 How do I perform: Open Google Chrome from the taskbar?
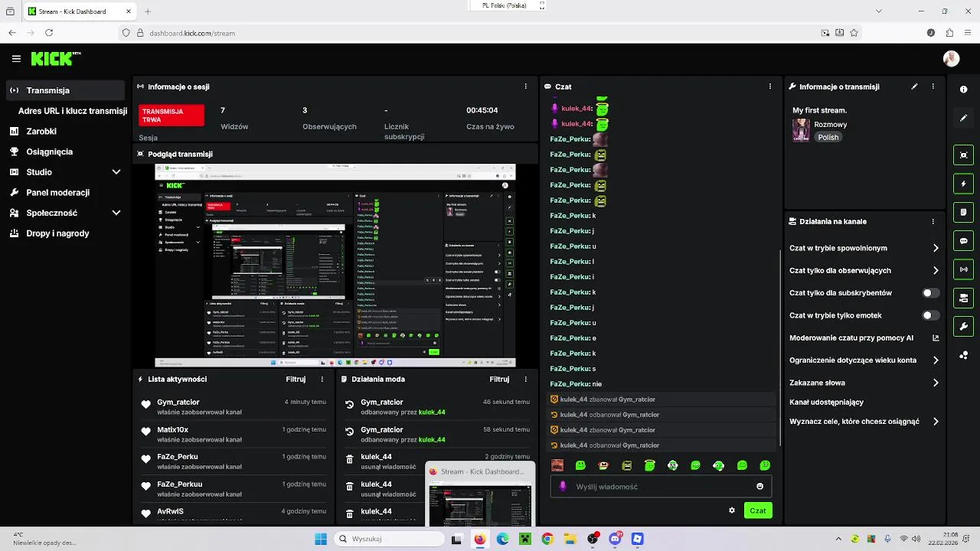[x=547, y=539]
